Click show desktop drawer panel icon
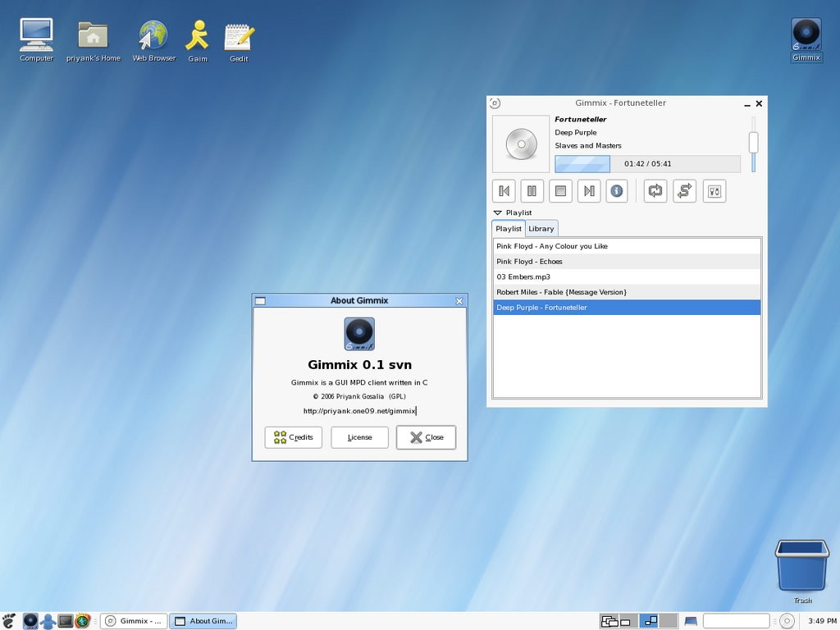 point(691,622)
